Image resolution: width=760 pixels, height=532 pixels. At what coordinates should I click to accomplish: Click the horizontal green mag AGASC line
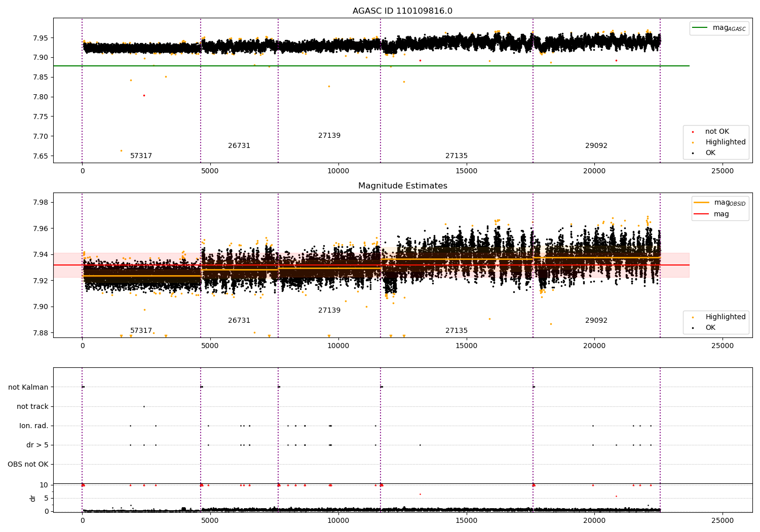[371, 66]
